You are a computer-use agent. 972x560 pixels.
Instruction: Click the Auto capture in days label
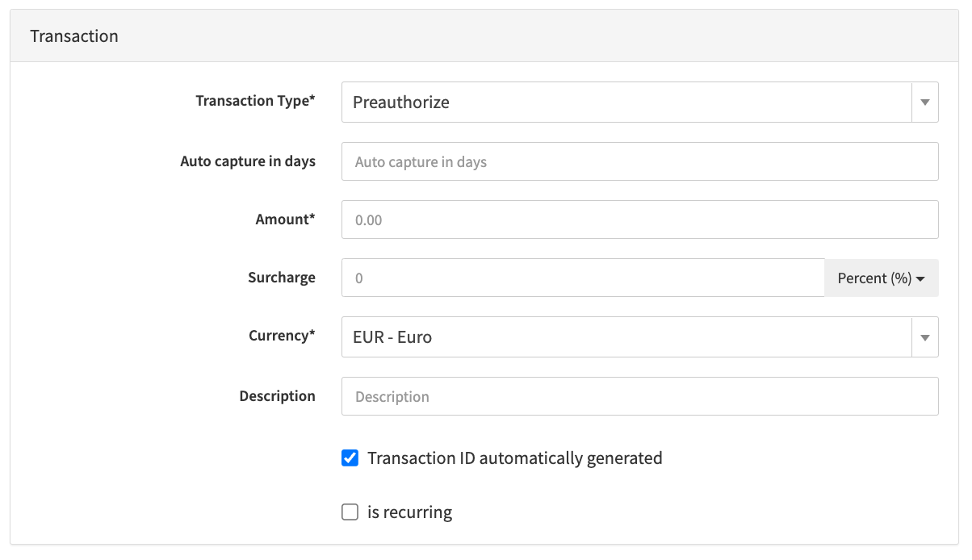click(247, 161)
